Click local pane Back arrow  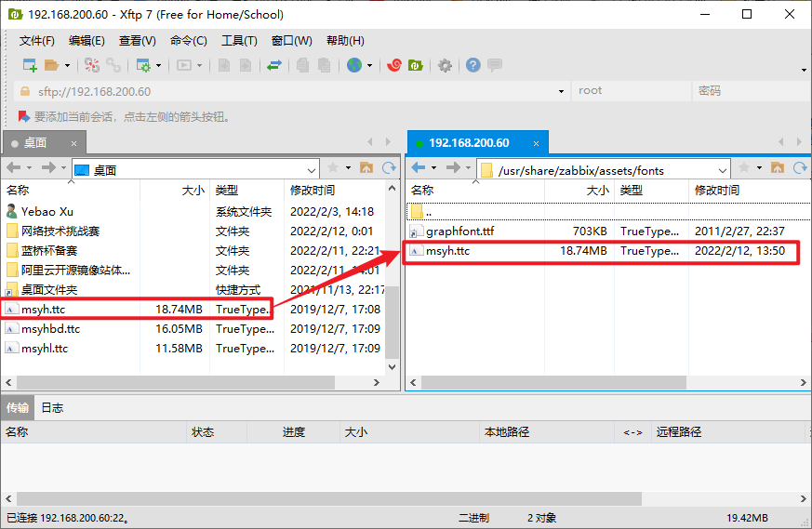pyautogui.click(x=13, y=167)
